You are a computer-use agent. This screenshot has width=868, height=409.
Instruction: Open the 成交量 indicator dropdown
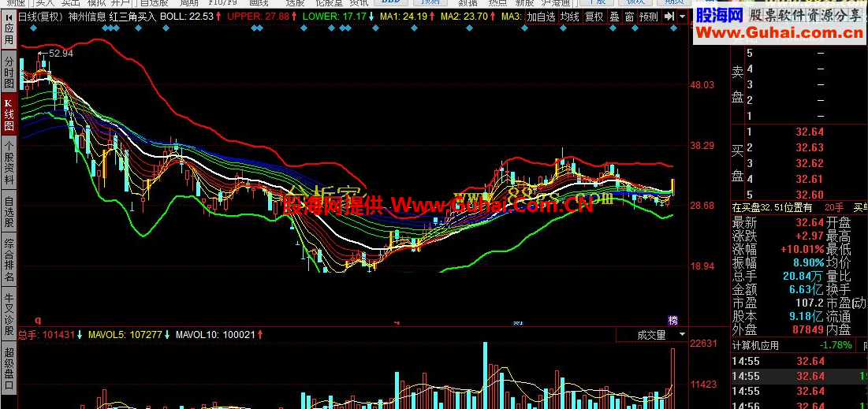[x=652, y=334]
